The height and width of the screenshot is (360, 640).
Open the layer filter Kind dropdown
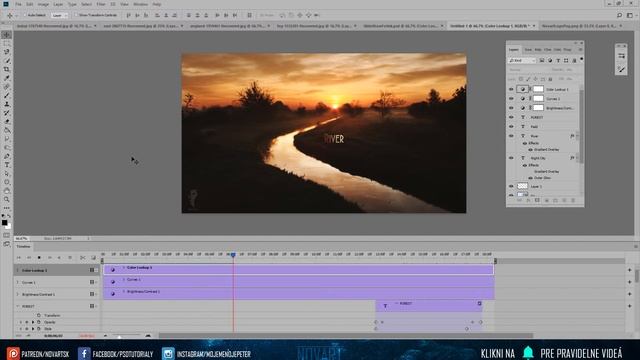click(522, 60)
